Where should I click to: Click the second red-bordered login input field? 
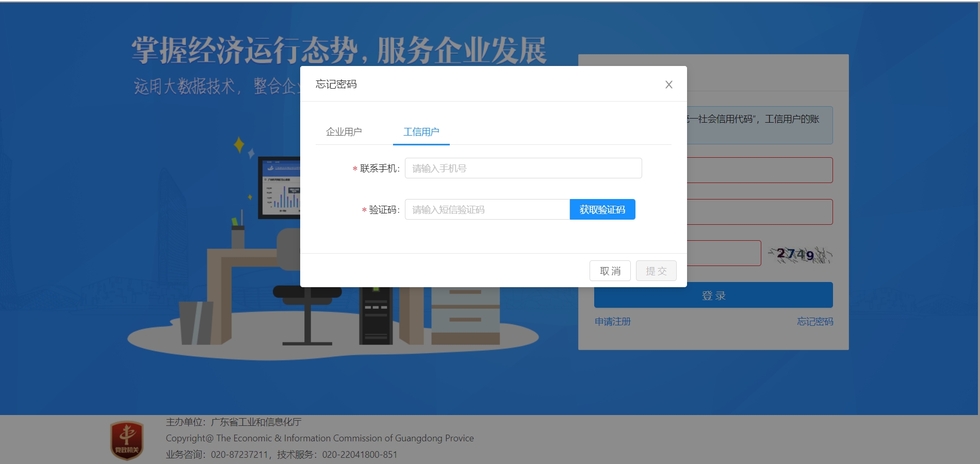point(760,212)
